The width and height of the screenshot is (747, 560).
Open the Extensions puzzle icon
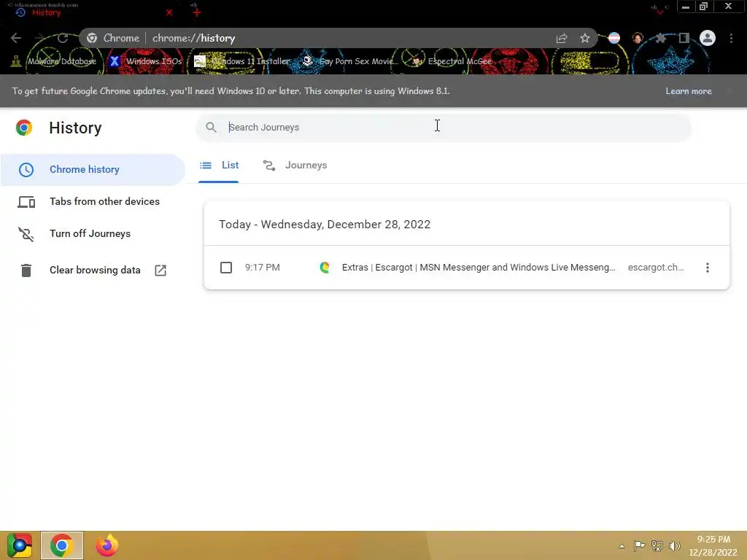(660, 38)
